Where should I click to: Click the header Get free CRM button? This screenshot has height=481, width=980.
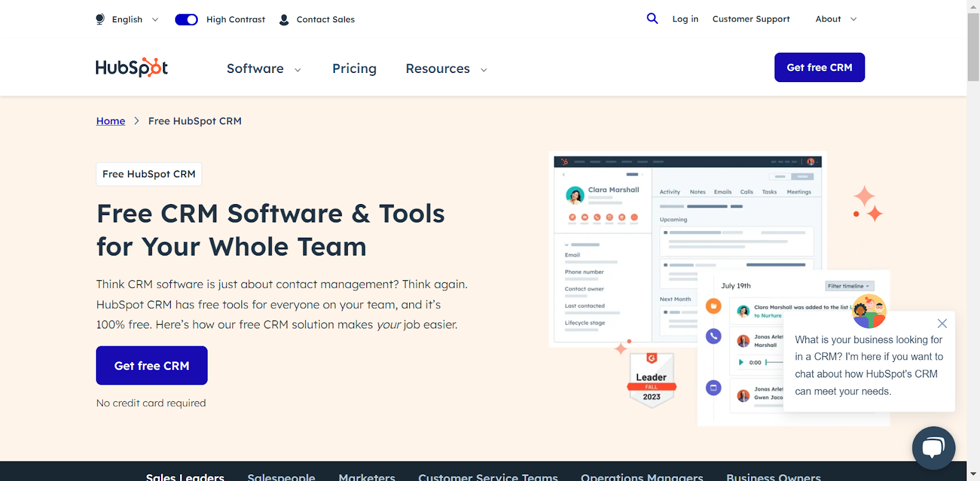(820, 67)
